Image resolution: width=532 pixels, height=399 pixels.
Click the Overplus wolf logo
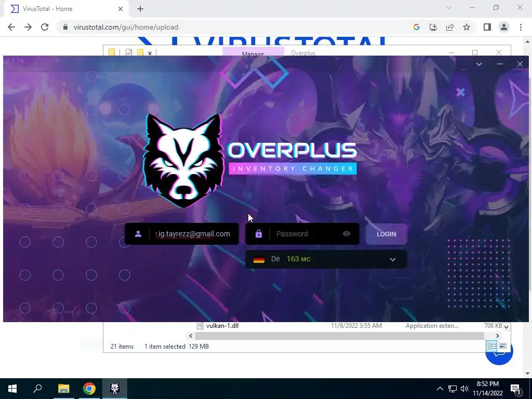183,160
